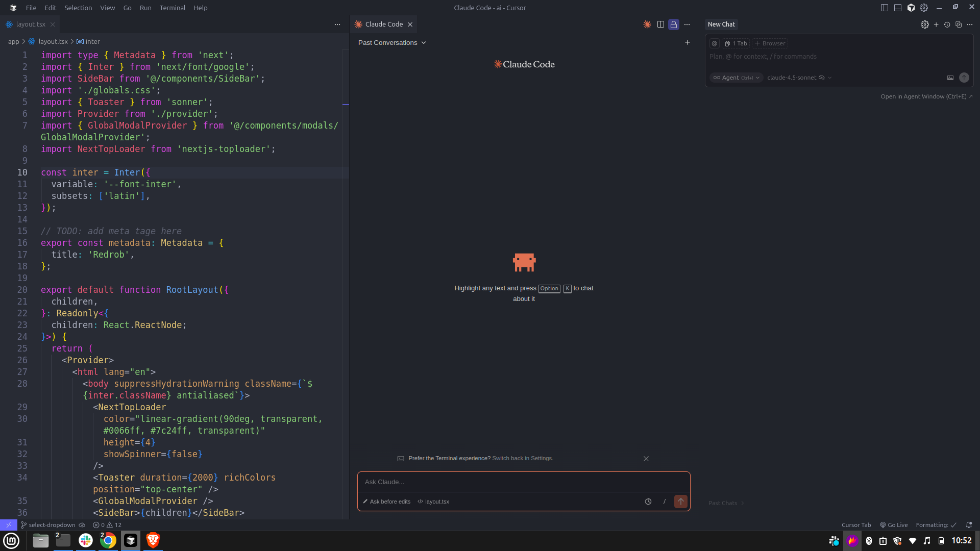Click the history clock icon in the chat panel
Screen dimensions: 980x551
948,24
